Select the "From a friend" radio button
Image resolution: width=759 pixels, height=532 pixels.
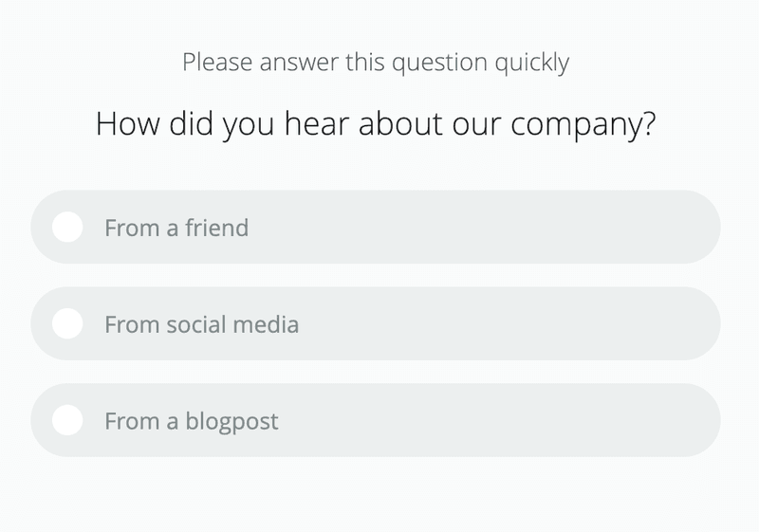(x=67, y=228)
